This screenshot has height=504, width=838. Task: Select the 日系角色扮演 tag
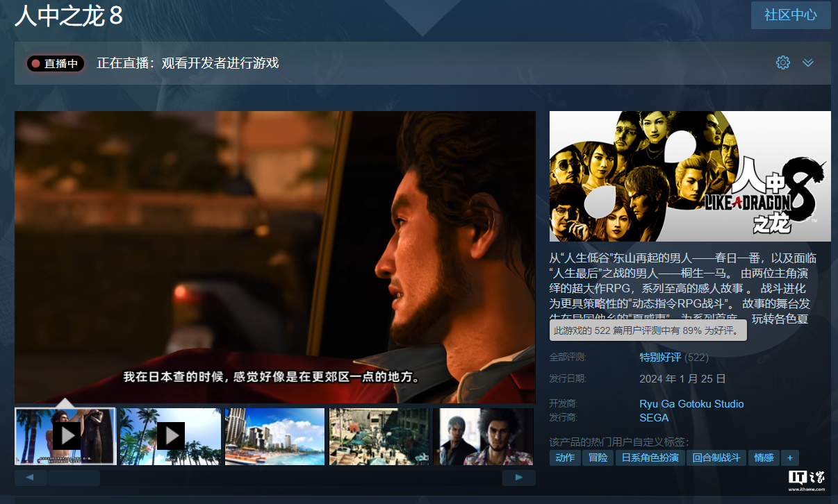tap(650, 457)
